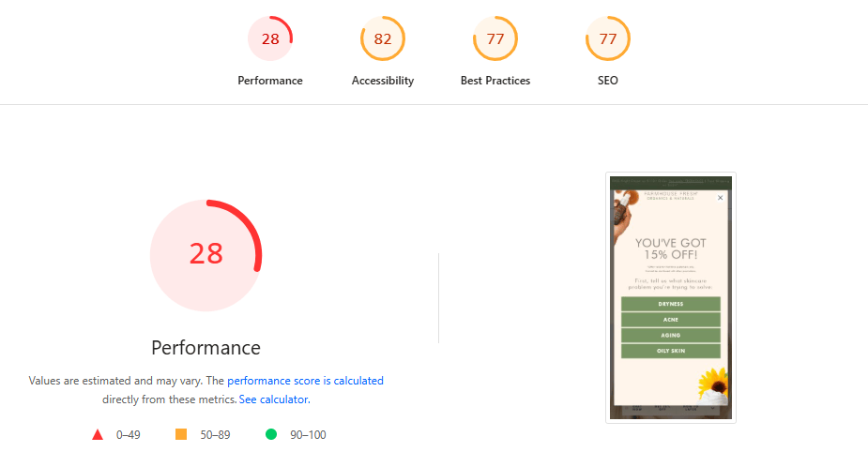Click the Performance gauge showing 28 at top
This screenshot has height=452, width=868.
(270, 39)
